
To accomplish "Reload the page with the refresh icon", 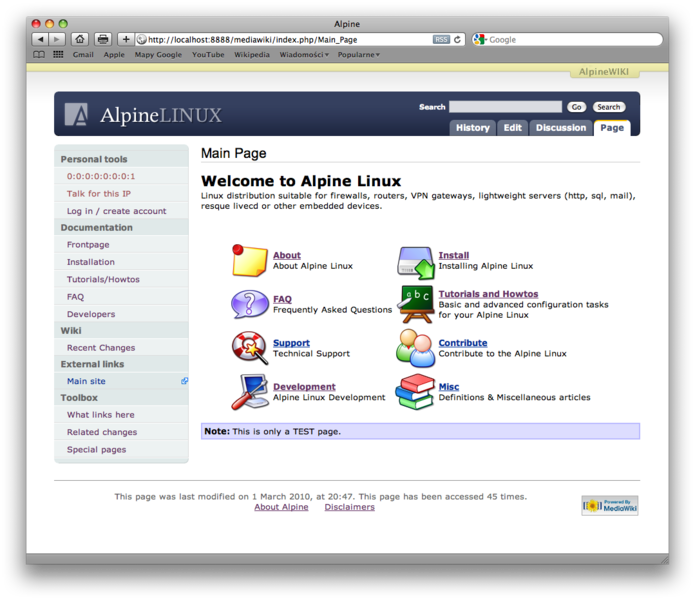I will [x=457, y=39].
